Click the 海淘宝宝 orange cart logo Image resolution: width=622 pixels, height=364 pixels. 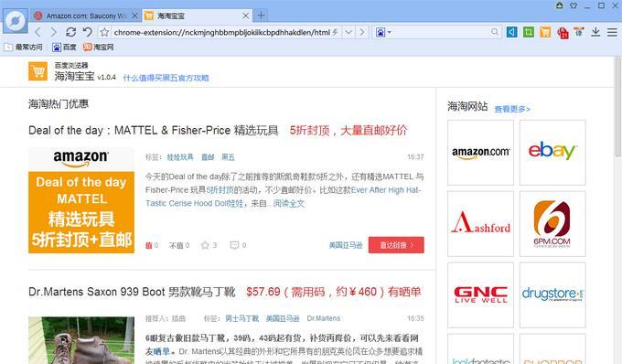[x=38, y=71]
